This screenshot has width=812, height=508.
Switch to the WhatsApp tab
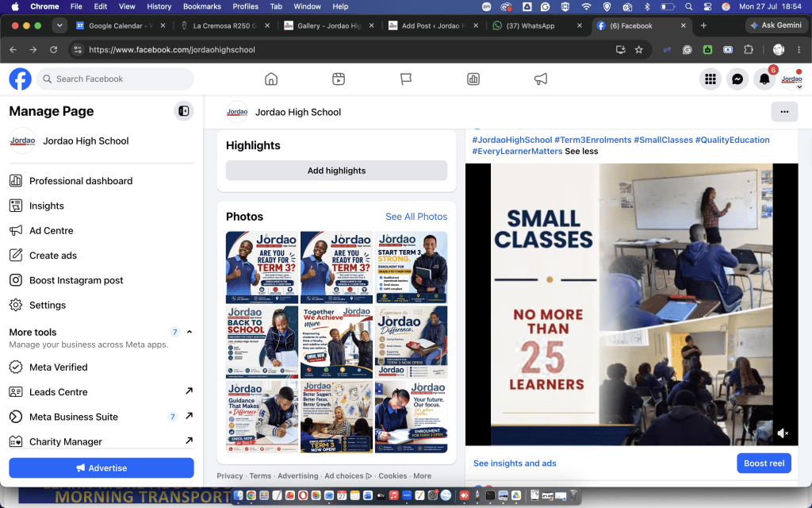click(538, 25)
